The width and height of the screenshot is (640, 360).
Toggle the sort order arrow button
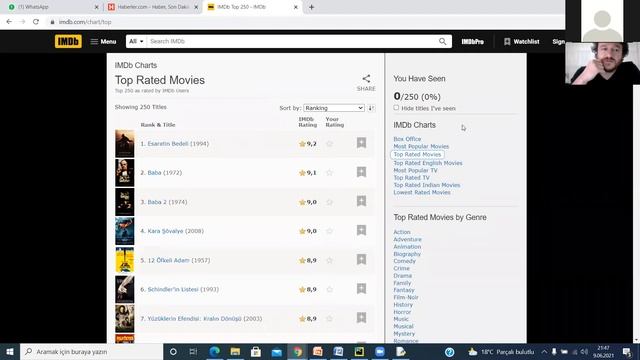click(x=371, y=108)
